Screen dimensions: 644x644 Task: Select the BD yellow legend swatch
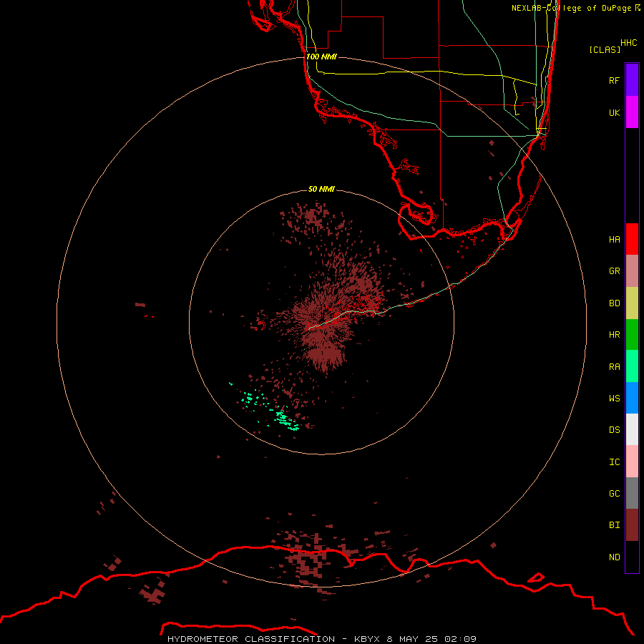point(632,303)
